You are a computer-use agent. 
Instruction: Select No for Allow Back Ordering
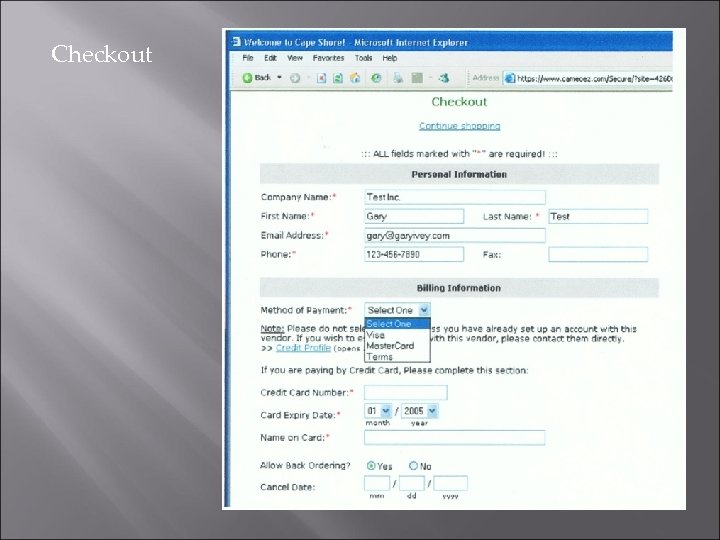point(413,466)
